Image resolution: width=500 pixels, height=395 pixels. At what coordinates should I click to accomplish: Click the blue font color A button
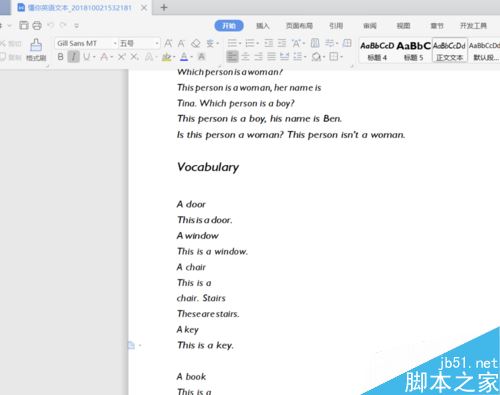click(184, 57)
